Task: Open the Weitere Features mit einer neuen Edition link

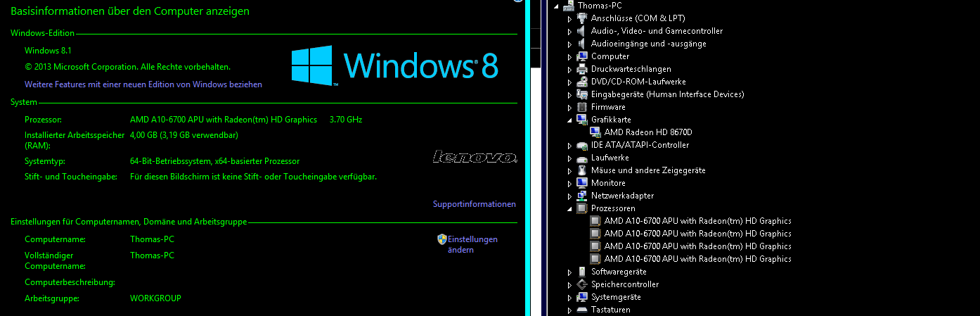Action: coord(143,84)
